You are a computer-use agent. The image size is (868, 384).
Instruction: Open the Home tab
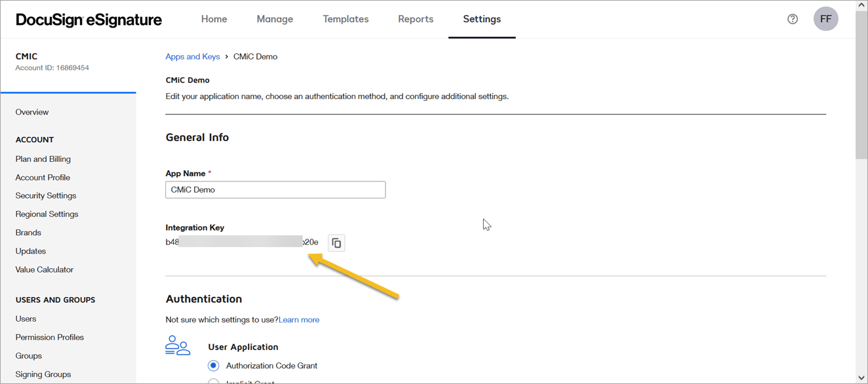pos(214,19)
